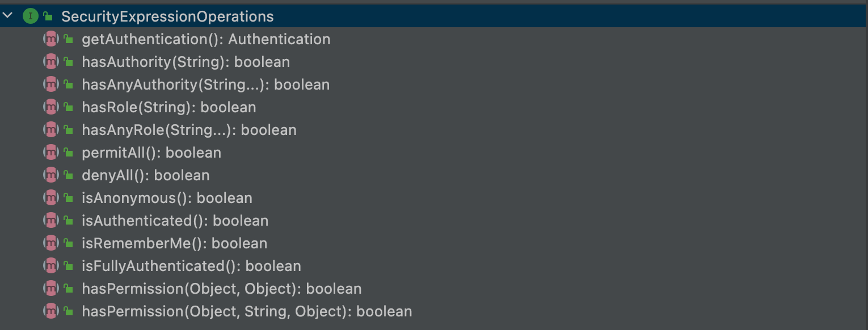Viewport: 868px width, 330px height.
Task: Select getAuthentication(): Authentication method
Action: (206, 39)
